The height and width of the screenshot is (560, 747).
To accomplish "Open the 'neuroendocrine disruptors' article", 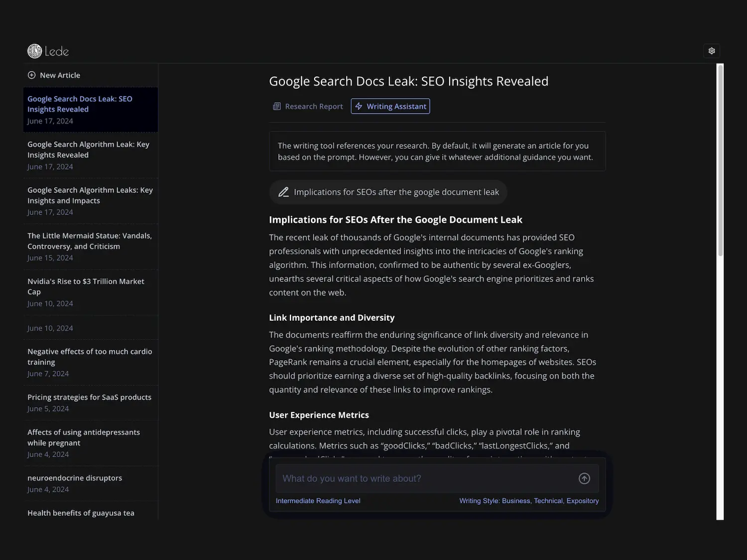I will [91, 483].
